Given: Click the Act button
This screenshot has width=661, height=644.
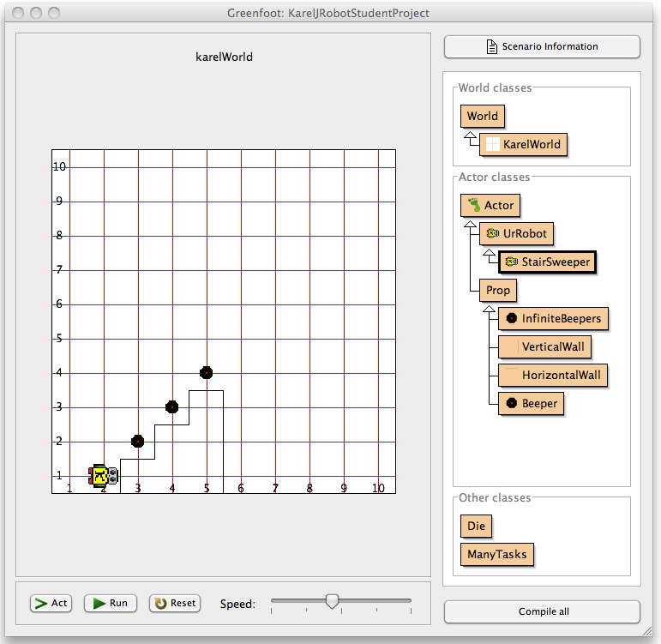Looking at the screenshot, I should pos(51,603).
